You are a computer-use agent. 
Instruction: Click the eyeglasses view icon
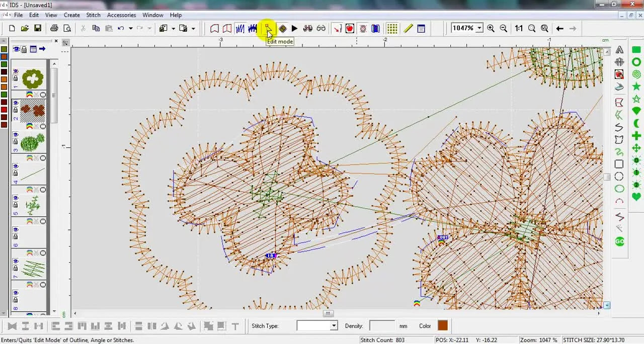(321, 29)
